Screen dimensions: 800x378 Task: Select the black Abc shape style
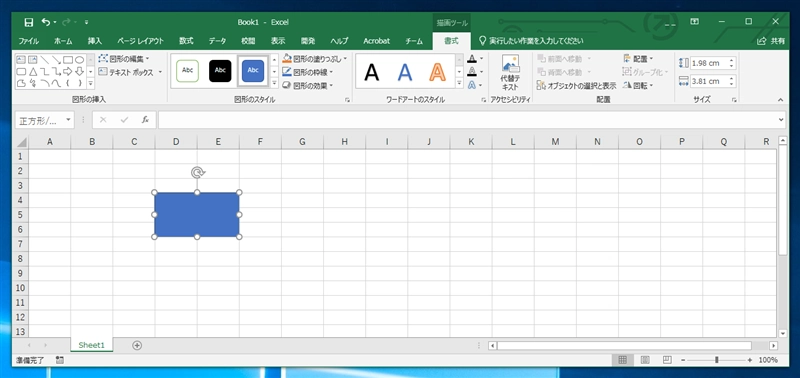pyautogui.click(x=220, y=71)
